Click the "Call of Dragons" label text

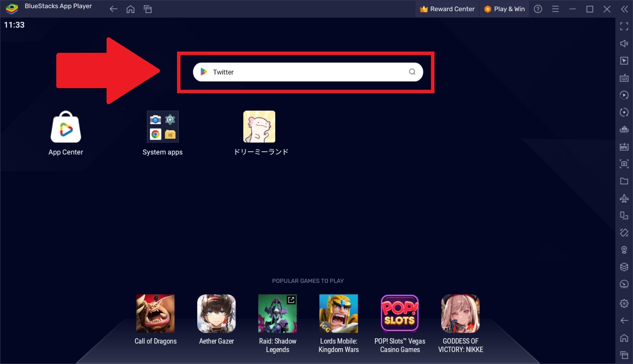156,341
